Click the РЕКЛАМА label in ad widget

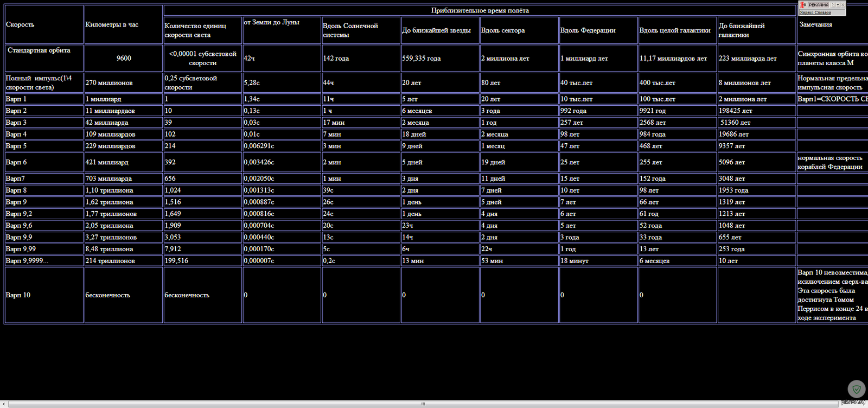[819, 5]
